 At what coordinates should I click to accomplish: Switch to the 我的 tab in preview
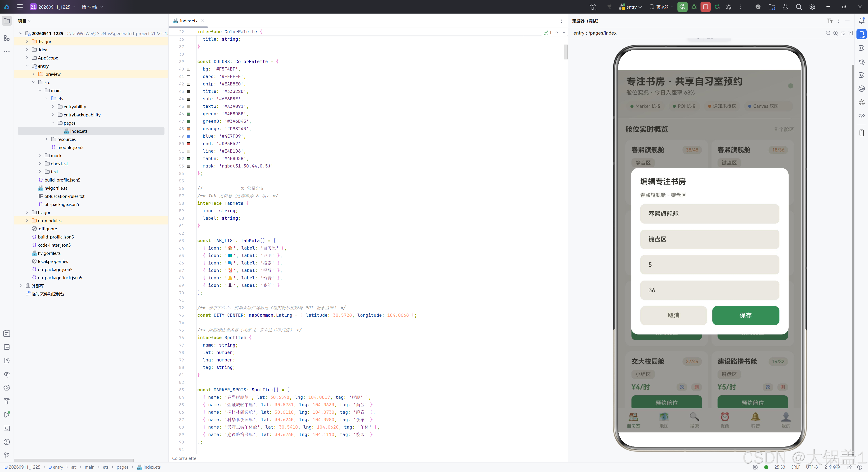(x=786, y=420)
